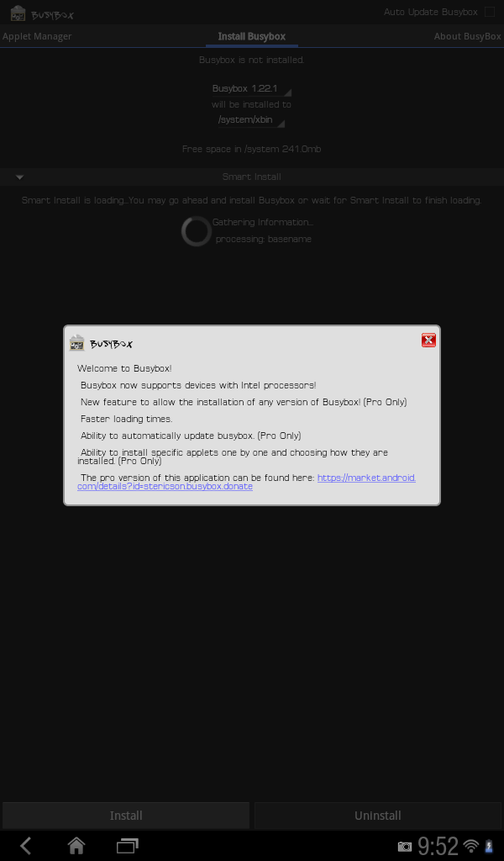
Task: Open the /system/xbin install path dropdown
Action: coord(251,119)
